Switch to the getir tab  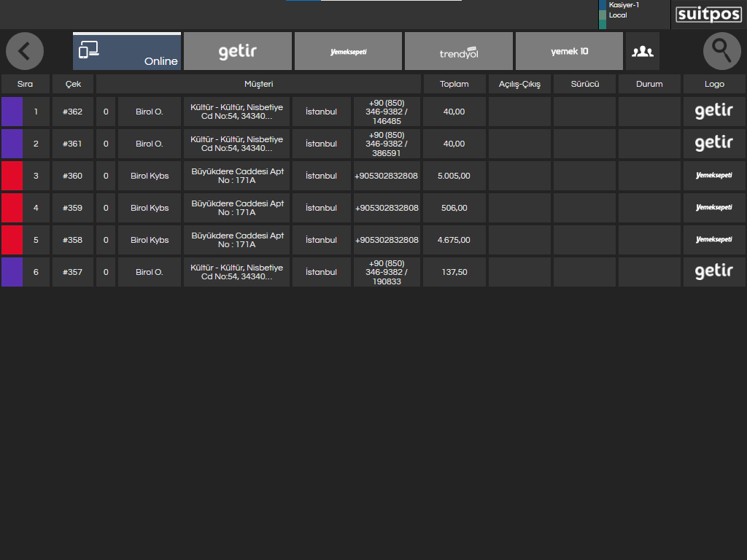(x=237, y=51)
